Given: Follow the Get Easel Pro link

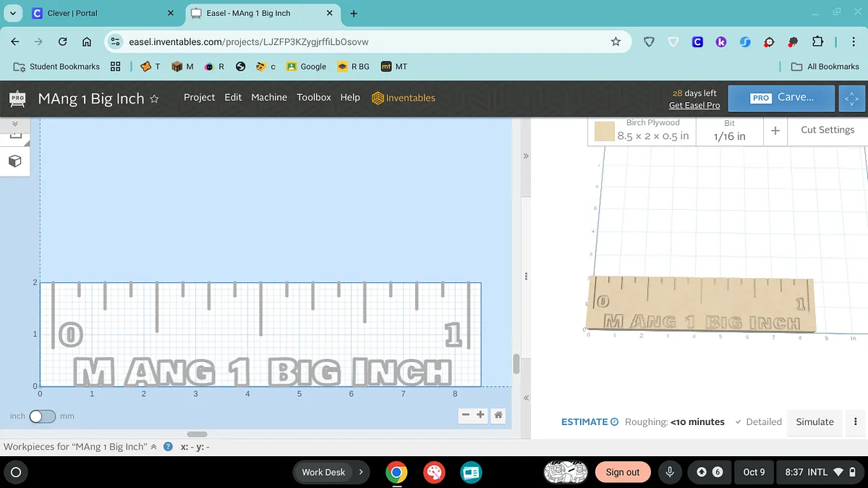Looking at the screenshot, I should click(694, 106).
